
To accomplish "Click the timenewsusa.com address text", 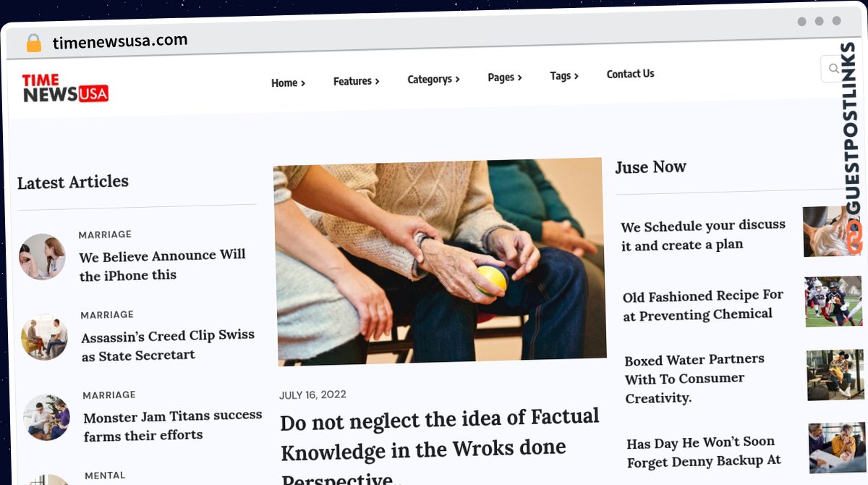I will (120, 41).
